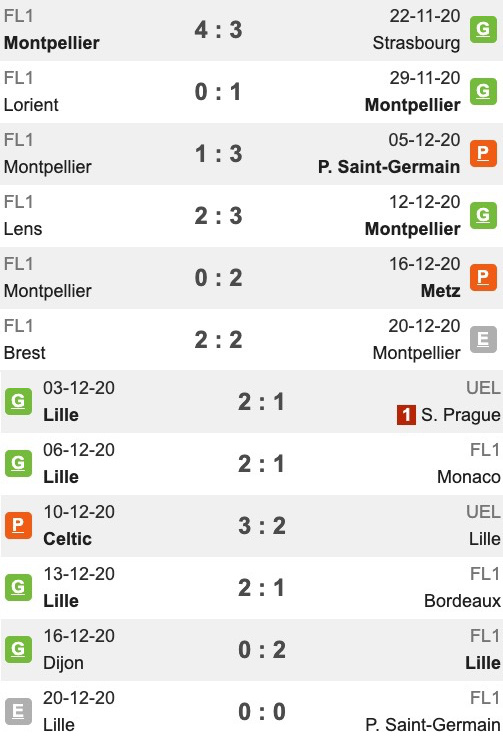503x740 pixels.
Task: Click the UEL label on Celtic match
Action: 483,512
